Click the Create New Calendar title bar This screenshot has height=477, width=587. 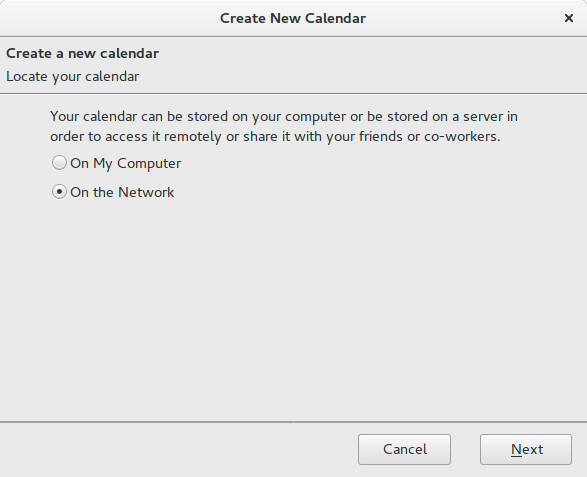(x=293, y=18)
